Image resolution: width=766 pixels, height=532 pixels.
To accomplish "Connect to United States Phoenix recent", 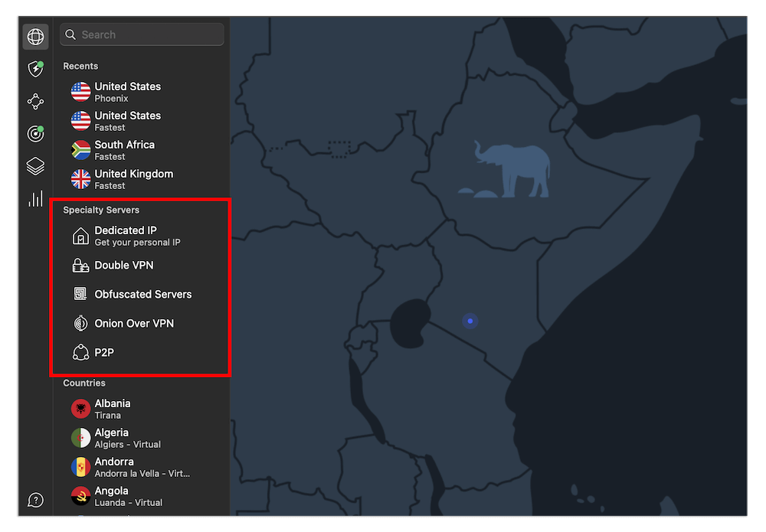I will click(127, 92).
